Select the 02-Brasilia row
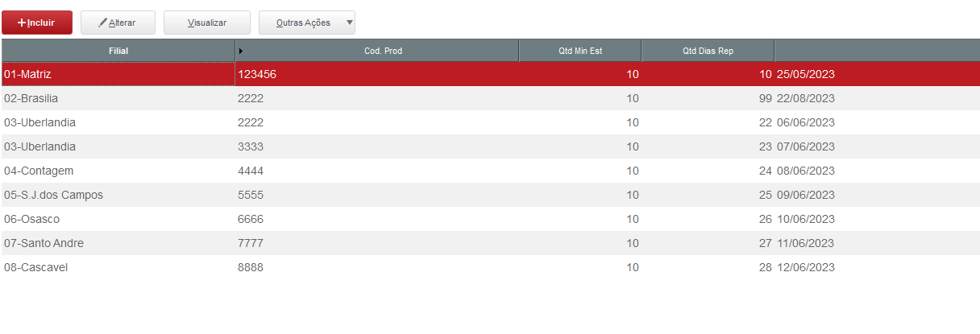 click(490, 98)
